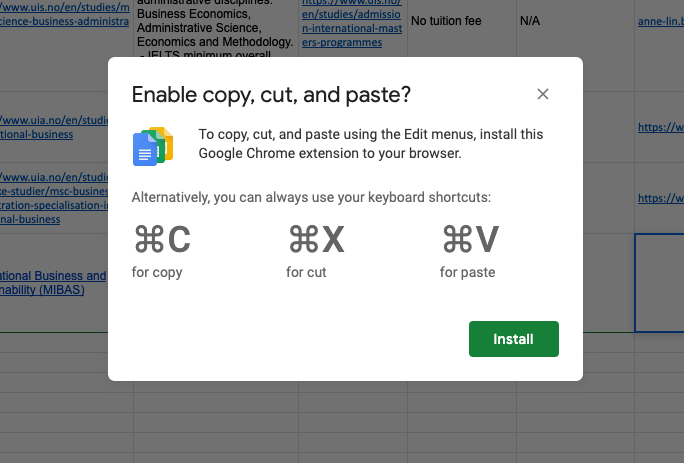684x463 pixels.
Task: Click the ⌘V paste shortcut symbol
Action: [x=470, y=240]
